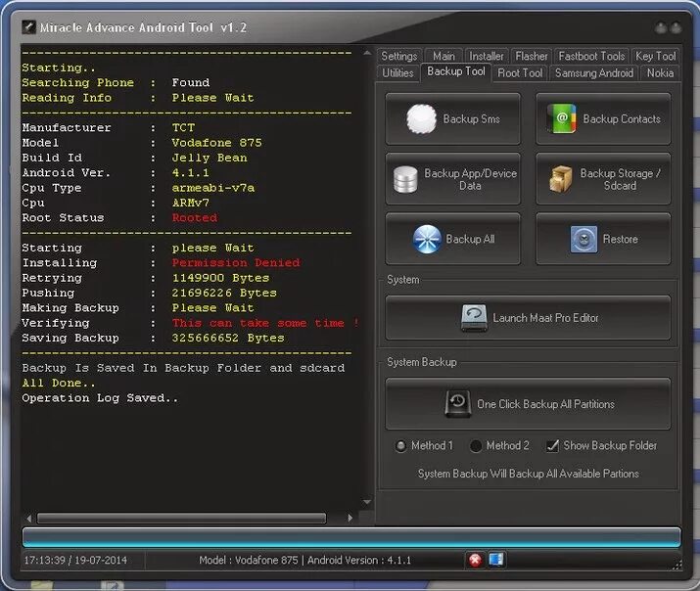Open the Samsung Android tab

coord(594,73)
